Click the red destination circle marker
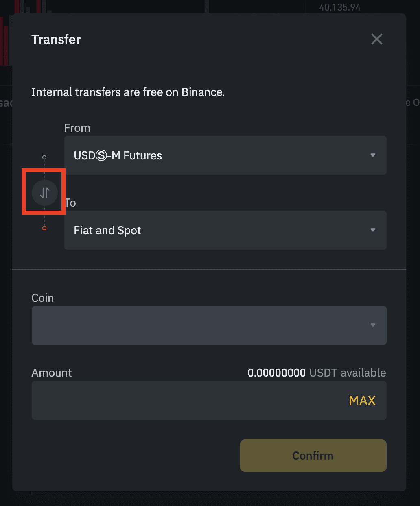The height and width of the screenshot is (506, 420). click(x=44, y=228)
